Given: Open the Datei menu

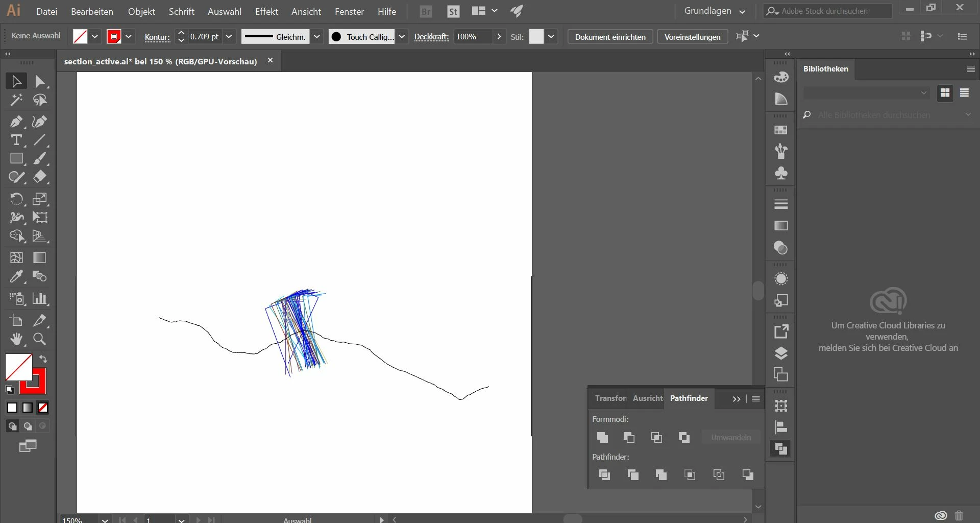Looking at the screenshot, I should coord(46,11).
